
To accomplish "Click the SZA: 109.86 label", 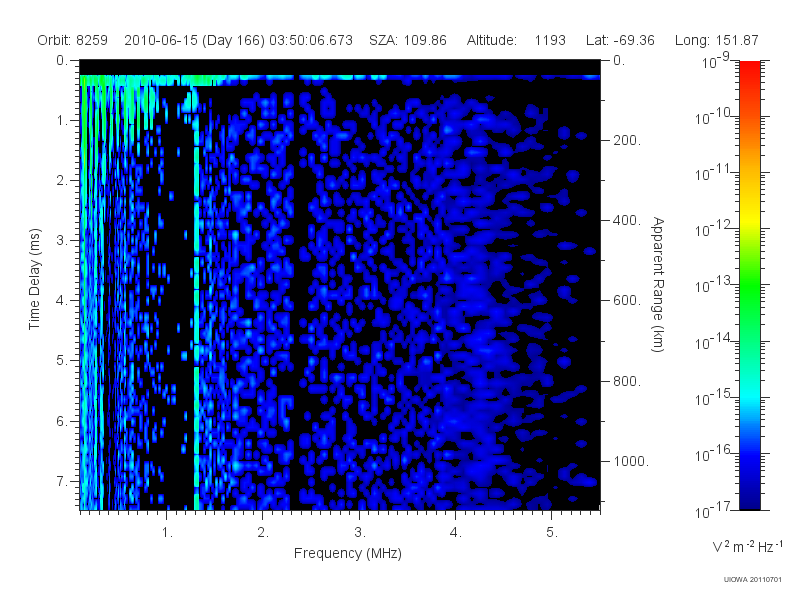I will point(408,40).
